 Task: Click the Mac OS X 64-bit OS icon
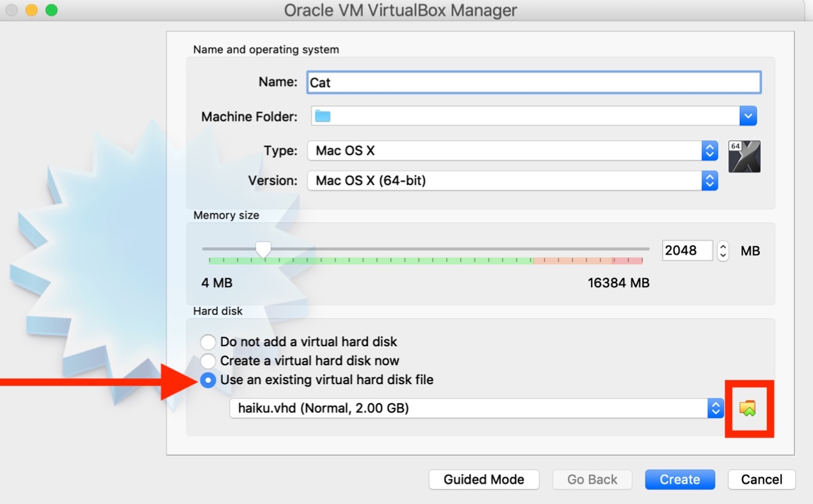click(x=744, y=156)
